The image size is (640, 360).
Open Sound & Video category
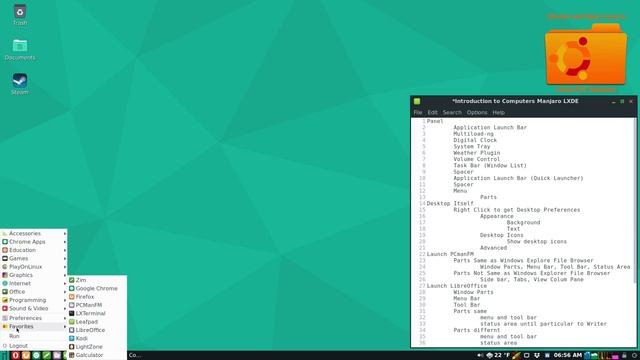pos(34,309)
